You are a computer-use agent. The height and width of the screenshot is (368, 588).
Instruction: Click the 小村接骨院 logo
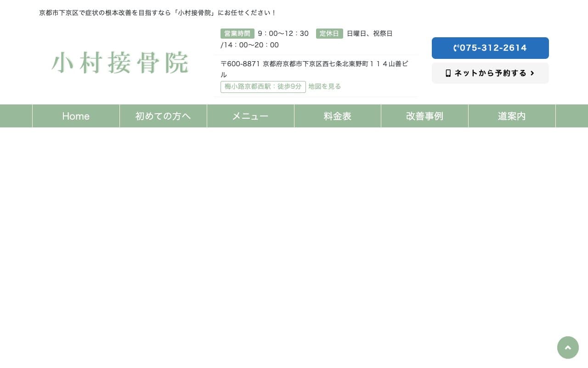[x=120, y=63]
